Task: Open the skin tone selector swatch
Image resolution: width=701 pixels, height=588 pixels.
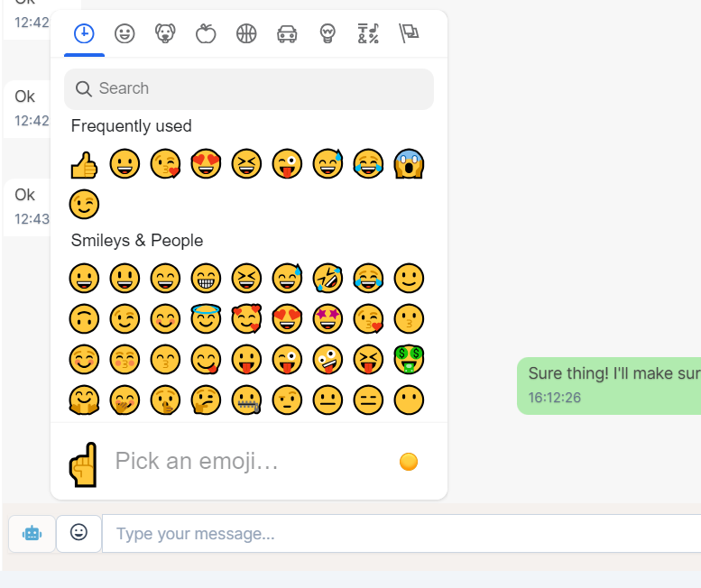Action: [409, 462]
